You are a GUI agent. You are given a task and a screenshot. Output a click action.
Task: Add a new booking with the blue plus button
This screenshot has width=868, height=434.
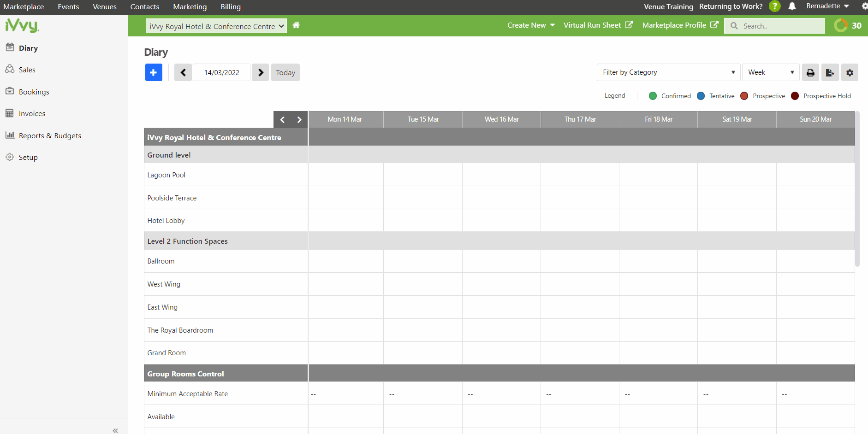(x=154, y=72)
